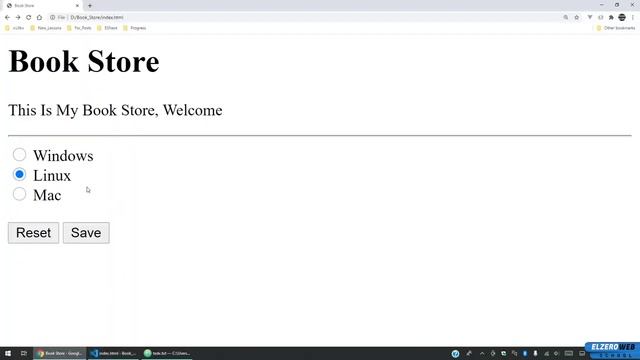Click the Book Store heading text
Screen dimensions: 640x360
click(x=84, y=62)
